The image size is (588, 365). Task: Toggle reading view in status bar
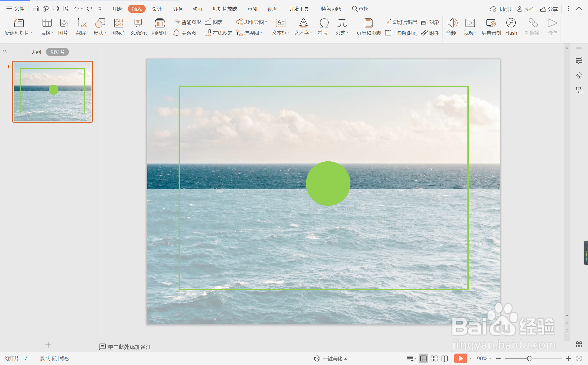tap(445, 358)
